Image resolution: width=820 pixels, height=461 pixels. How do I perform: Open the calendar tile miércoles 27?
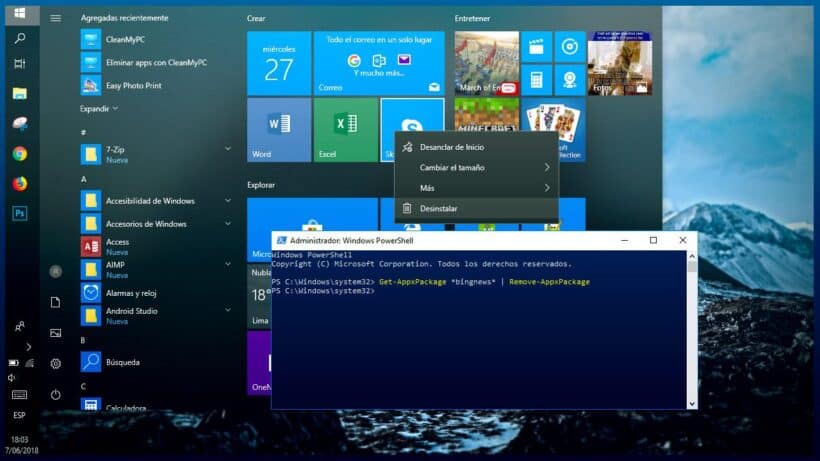(279, 63)
